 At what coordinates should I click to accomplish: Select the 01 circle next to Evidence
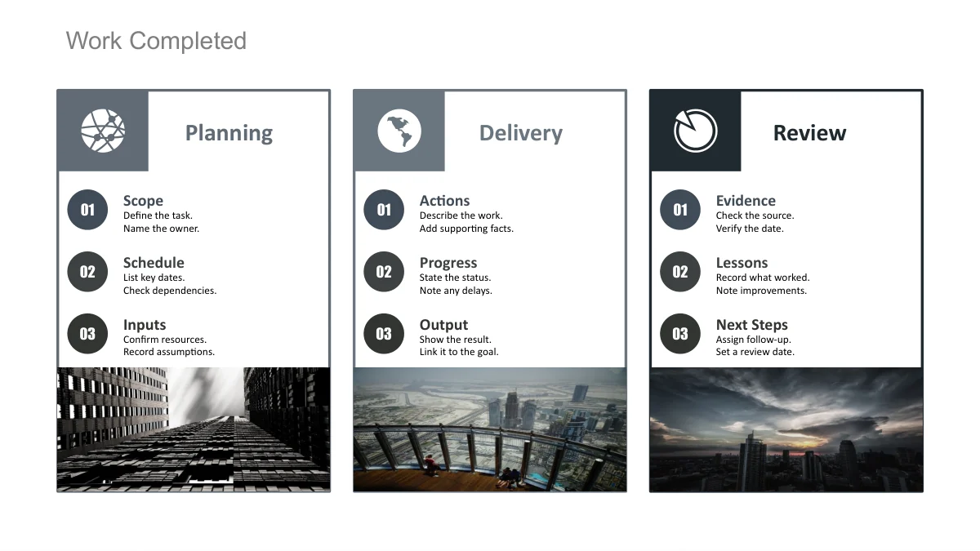pos(680,210)
